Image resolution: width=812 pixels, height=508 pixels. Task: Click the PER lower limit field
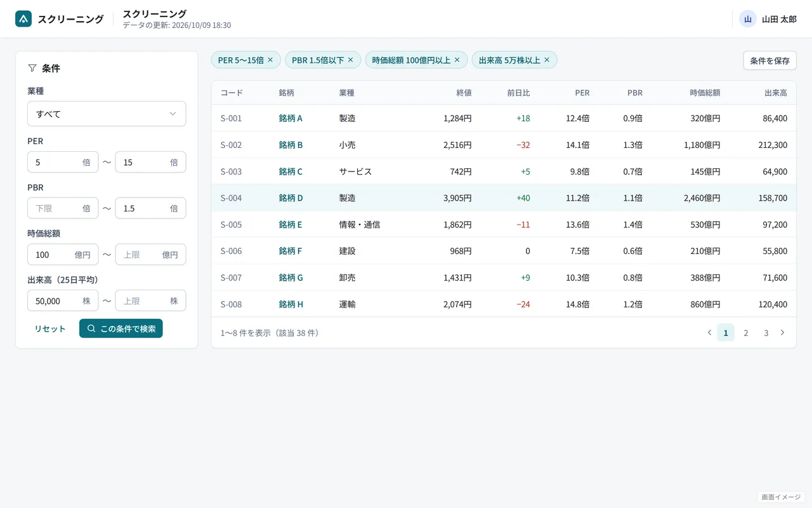[63, 162]
